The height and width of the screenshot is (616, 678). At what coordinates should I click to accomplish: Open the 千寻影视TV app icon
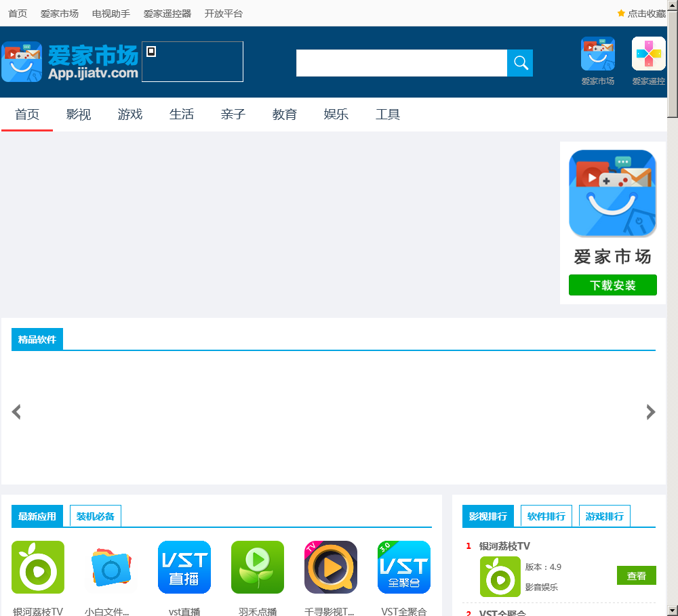pos(331,567)
